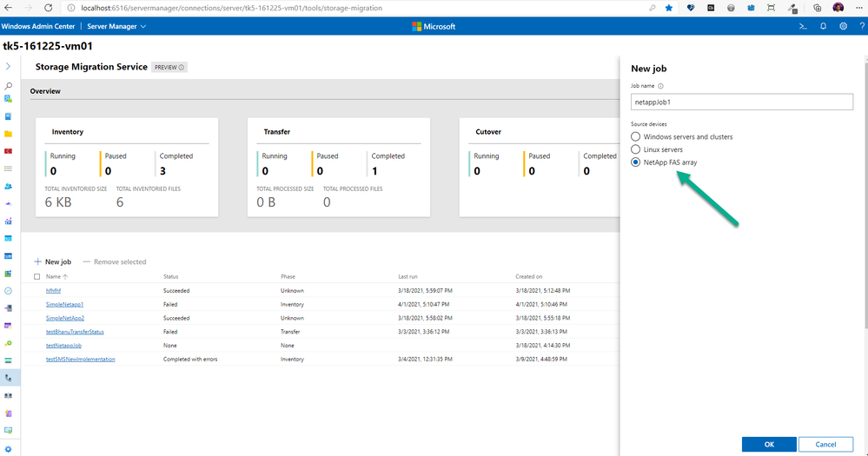Click the Phase column header
Image resolution: width=868 pixels, height=456 pixels.
pos(288,277)
